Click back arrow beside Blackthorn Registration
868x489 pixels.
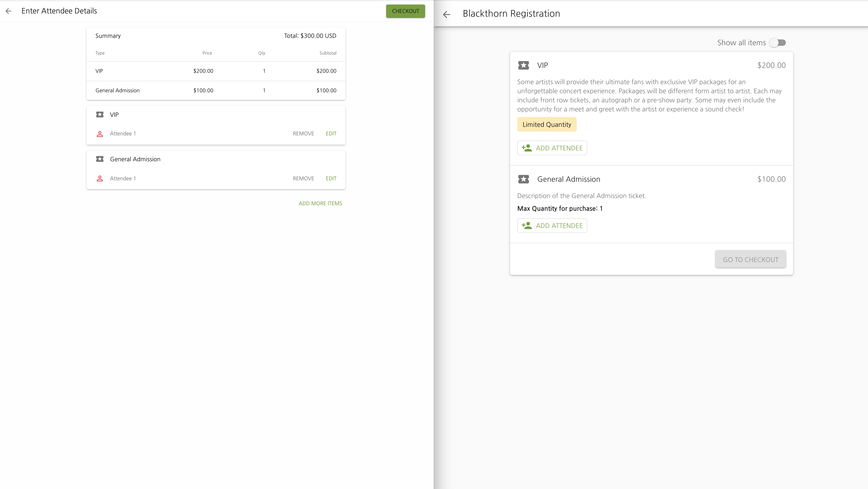(446, 14)
